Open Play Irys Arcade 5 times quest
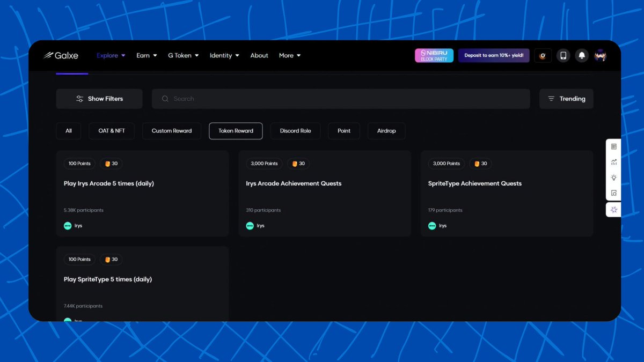This screenshot has height=362, width=644. tap(142, 194)
